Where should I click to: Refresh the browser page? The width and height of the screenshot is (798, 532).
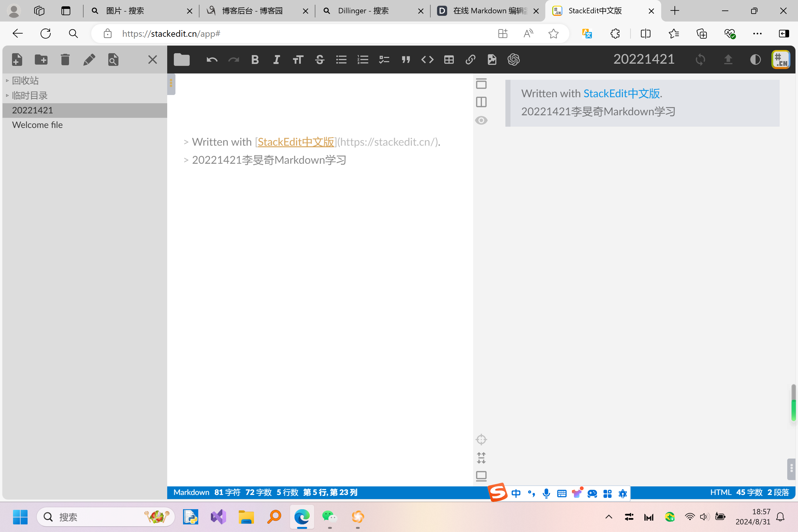click(x=46, y=34)
